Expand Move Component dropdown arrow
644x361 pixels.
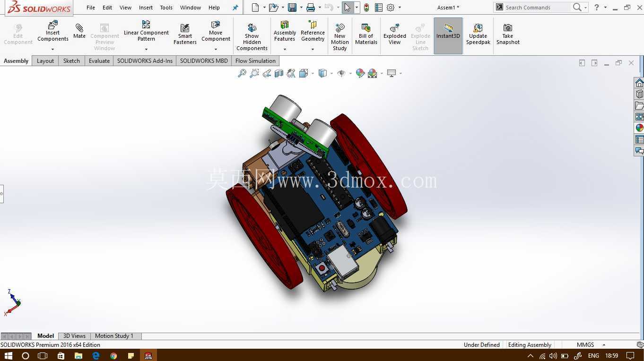coord(216,49)
